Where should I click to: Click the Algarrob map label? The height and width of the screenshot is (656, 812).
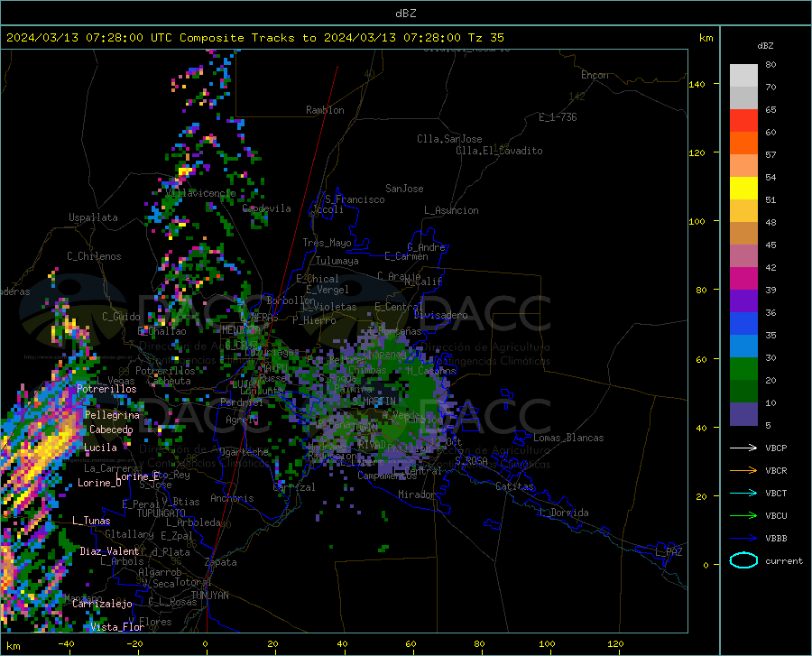coord(160,572)
